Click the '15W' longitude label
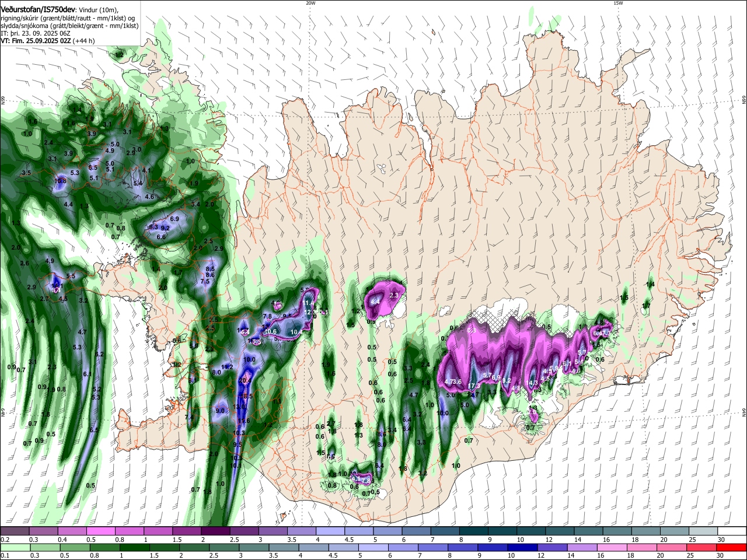The image size is (747, 560). pos(618,3)
